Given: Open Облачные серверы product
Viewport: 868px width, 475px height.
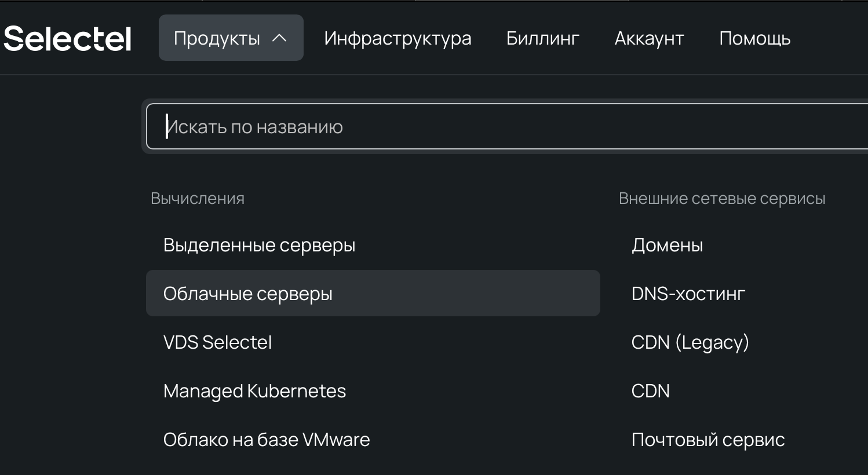Looking at the screenshot, I should click(x=373, y=293).
